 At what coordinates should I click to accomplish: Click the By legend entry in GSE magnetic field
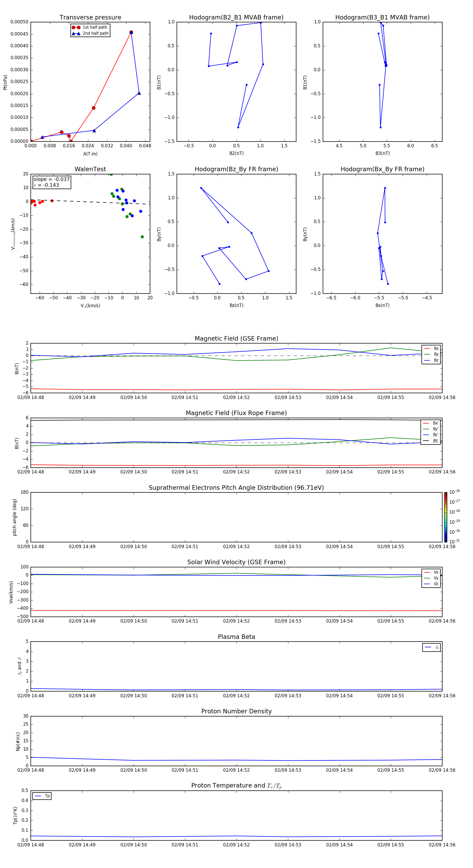(x=431, y=354)
